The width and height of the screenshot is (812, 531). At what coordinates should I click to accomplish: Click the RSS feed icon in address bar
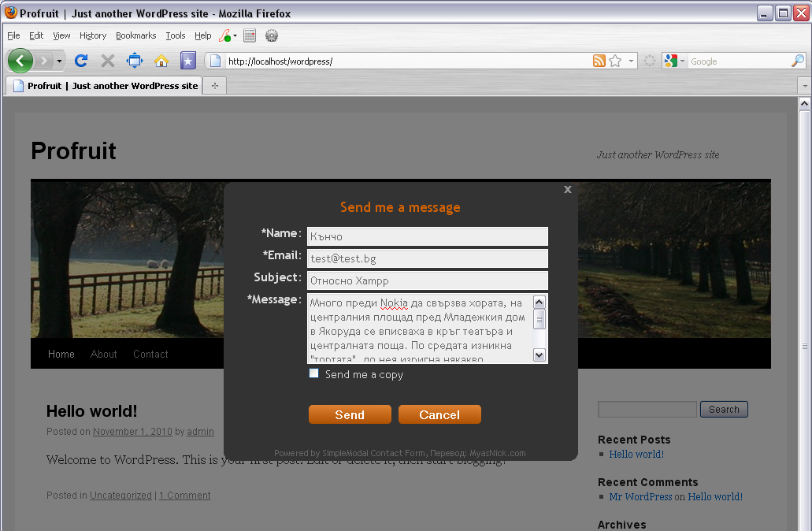[x=599, y=61]
